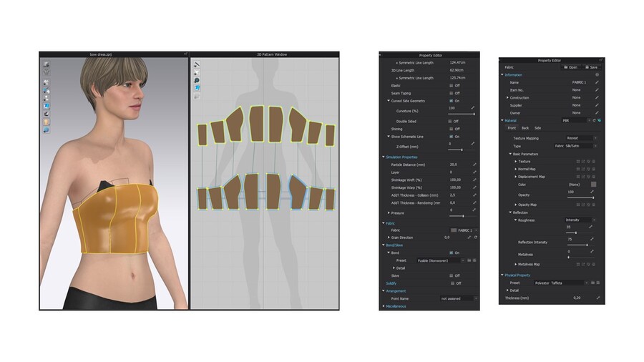Viewport: 644px width, 362px height.
Task: Switch to the Side material tab
Action: (537, 128)
